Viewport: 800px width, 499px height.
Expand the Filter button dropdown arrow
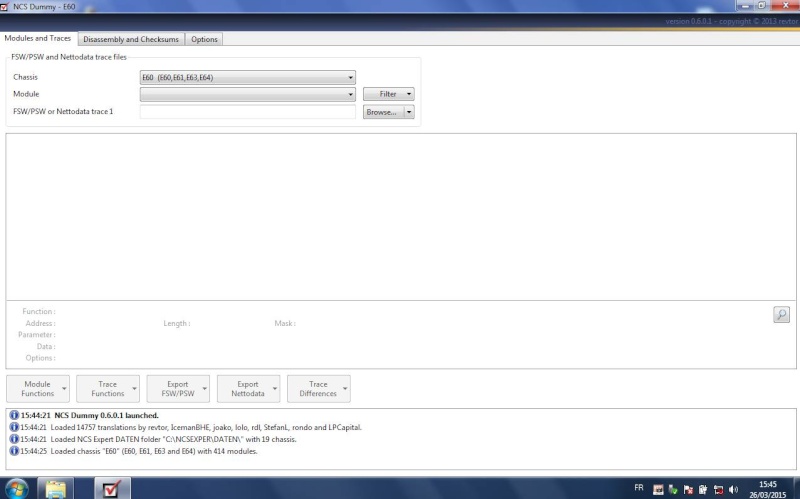point(409,94)
